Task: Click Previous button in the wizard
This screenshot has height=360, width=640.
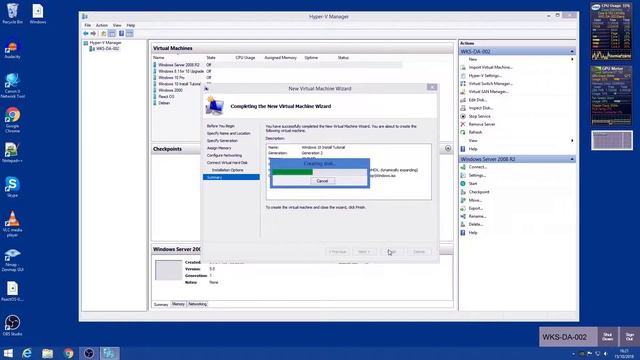Action: click(338, 252)
